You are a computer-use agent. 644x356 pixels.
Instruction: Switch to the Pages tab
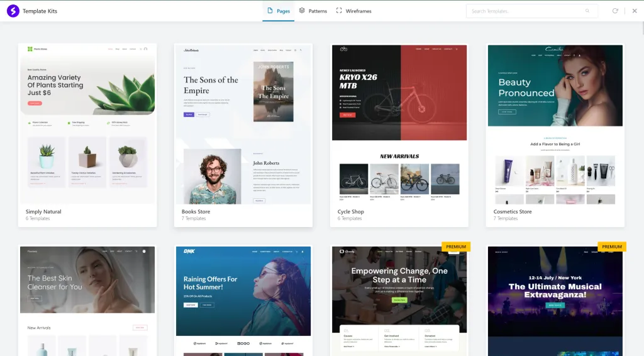(x=278, y=11)
